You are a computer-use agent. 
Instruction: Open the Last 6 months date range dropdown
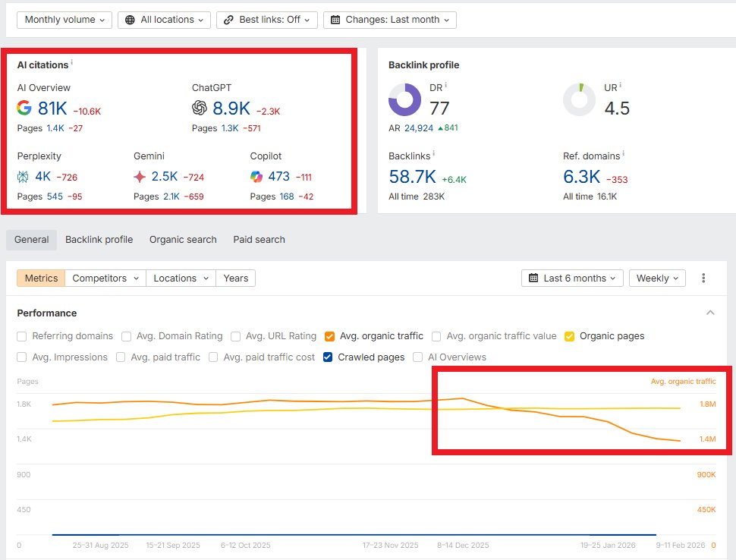point(572,278)
